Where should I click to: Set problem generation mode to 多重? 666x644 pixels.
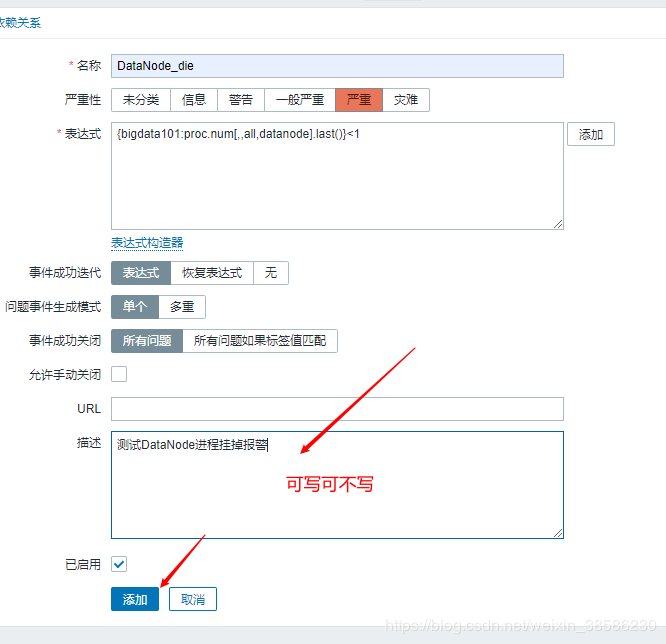coord(182,307)
